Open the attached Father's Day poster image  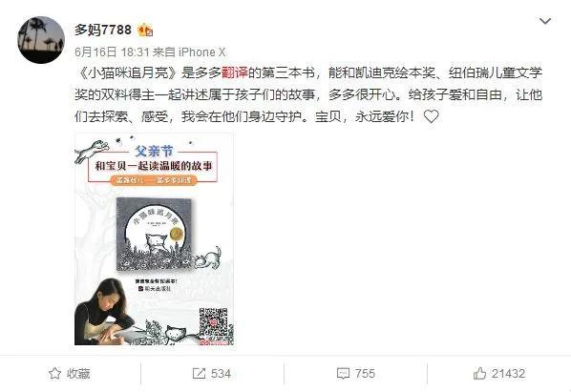coord(154,239)
